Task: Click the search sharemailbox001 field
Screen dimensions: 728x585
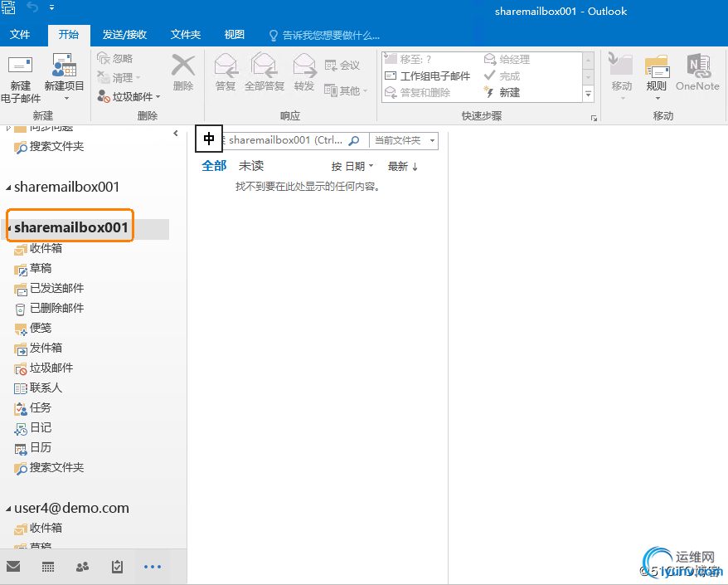Action: click(284, 140)
